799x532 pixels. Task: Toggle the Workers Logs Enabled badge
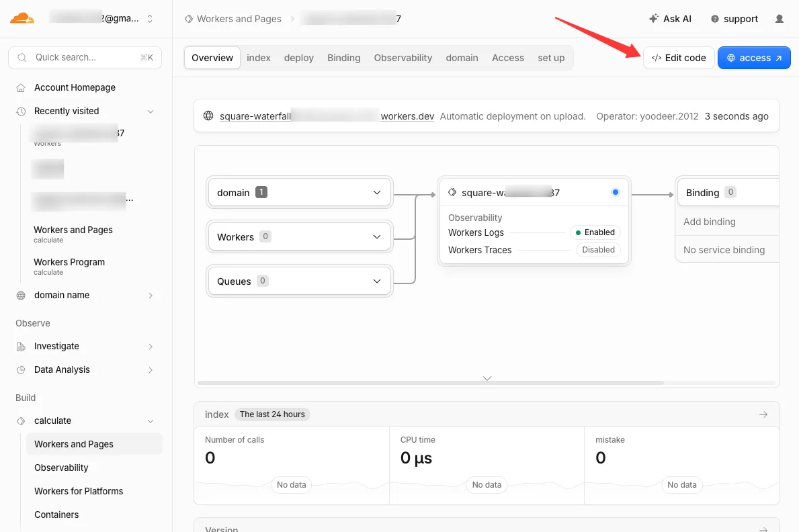pyautogui.click(x=595, y=232)
